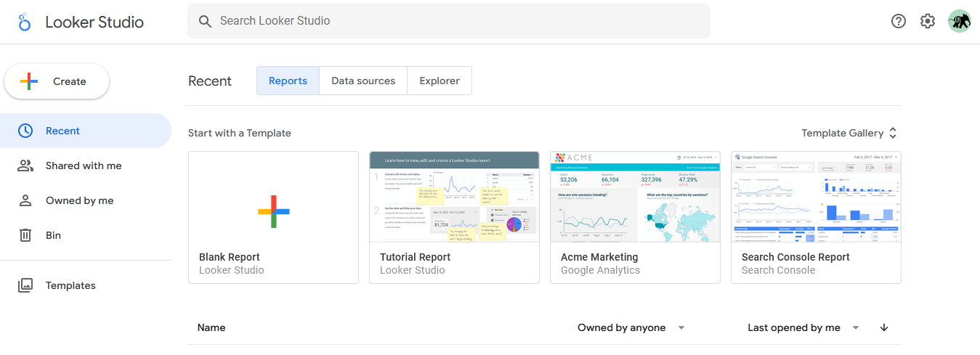The image size is (980, 355).
Task: Open the Help question mark icon
Action: pos(899,21)
